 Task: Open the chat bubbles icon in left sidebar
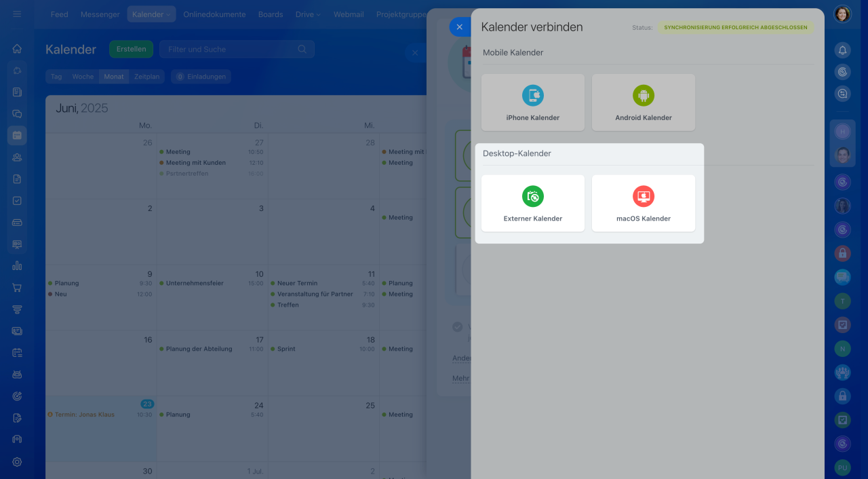[x=17, y=114]
